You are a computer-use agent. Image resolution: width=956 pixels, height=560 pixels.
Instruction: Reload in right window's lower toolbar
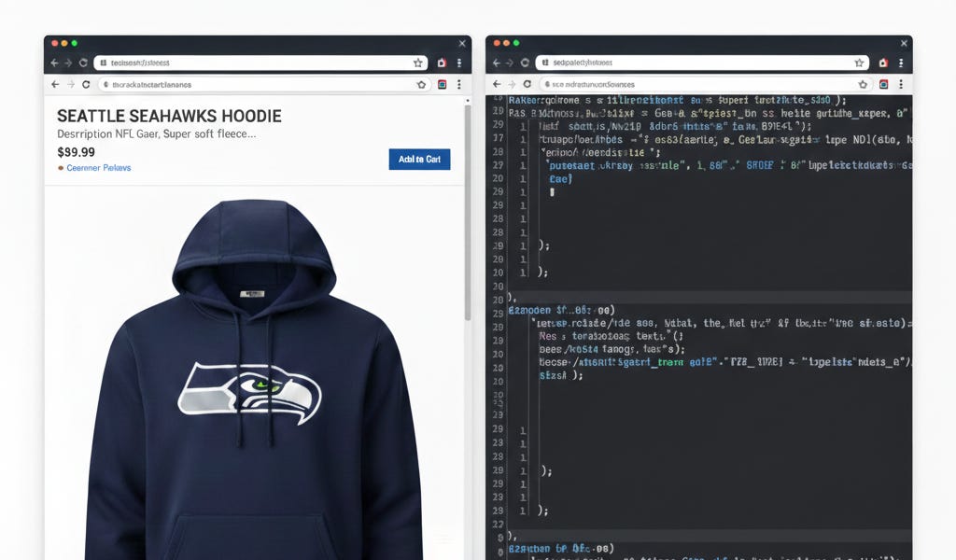point(527,84)
